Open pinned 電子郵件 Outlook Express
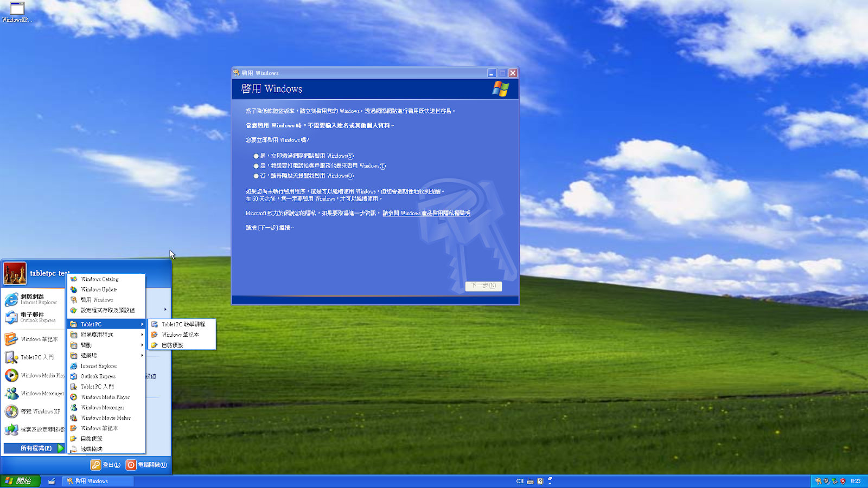 34,317
